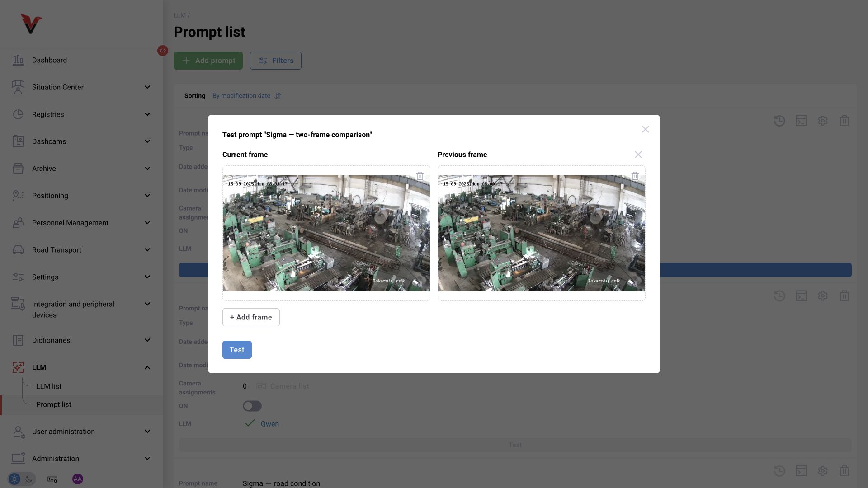
Task: Click the + Add frame button
Action: [251, 317]
